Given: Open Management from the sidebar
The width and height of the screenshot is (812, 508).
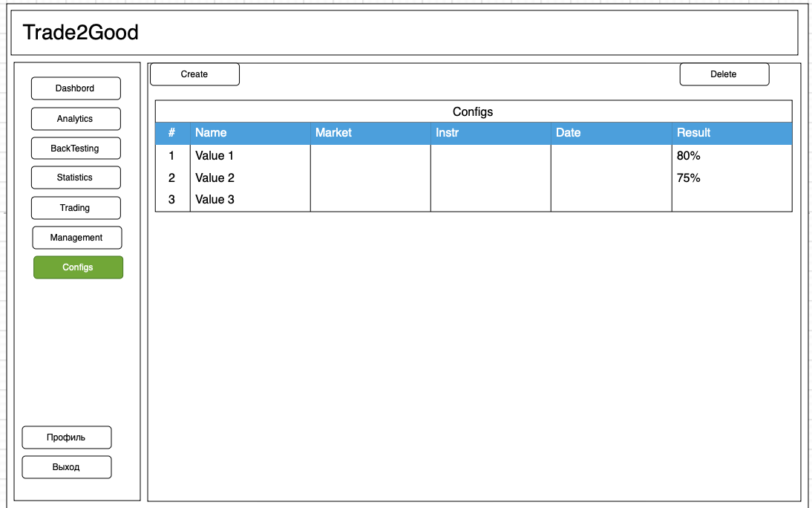Looking at the screenshot, I should 77,238.
